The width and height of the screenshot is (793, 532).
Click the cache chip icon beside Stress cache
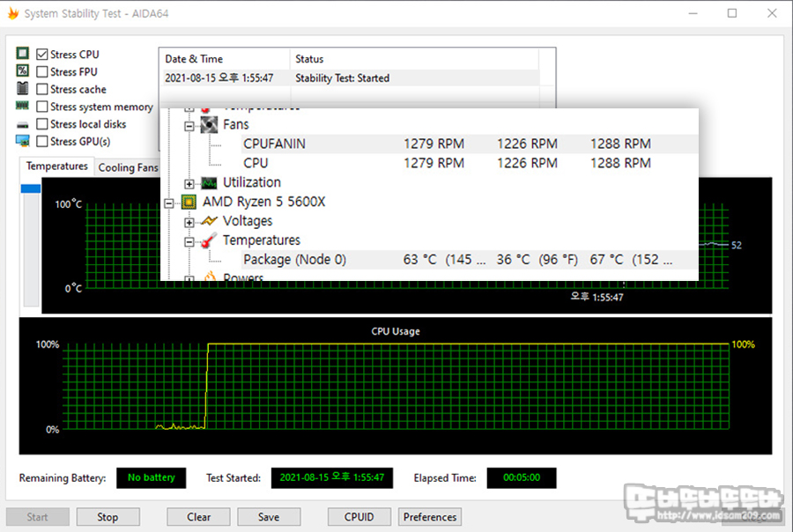(x=22, y=88)
